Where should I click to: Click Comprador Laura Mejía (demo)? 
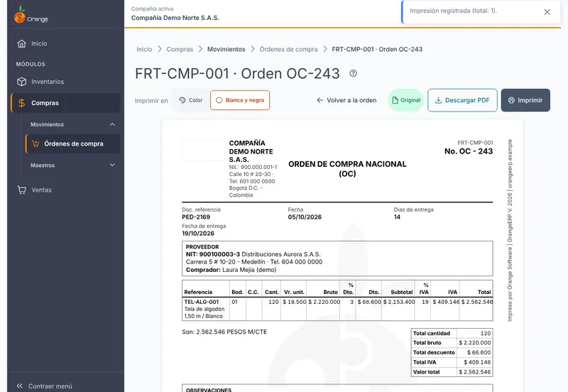pos(231,270)
